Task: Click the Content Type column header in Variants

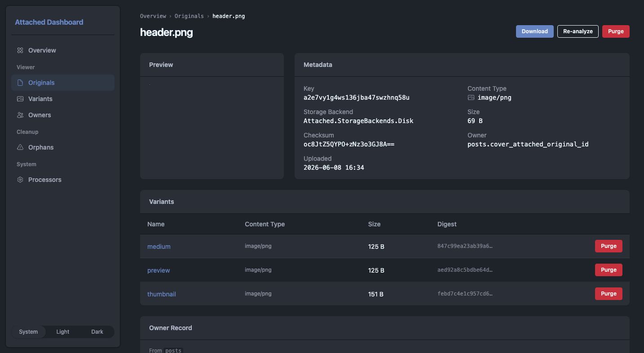Action: click(x=265, y=224)
